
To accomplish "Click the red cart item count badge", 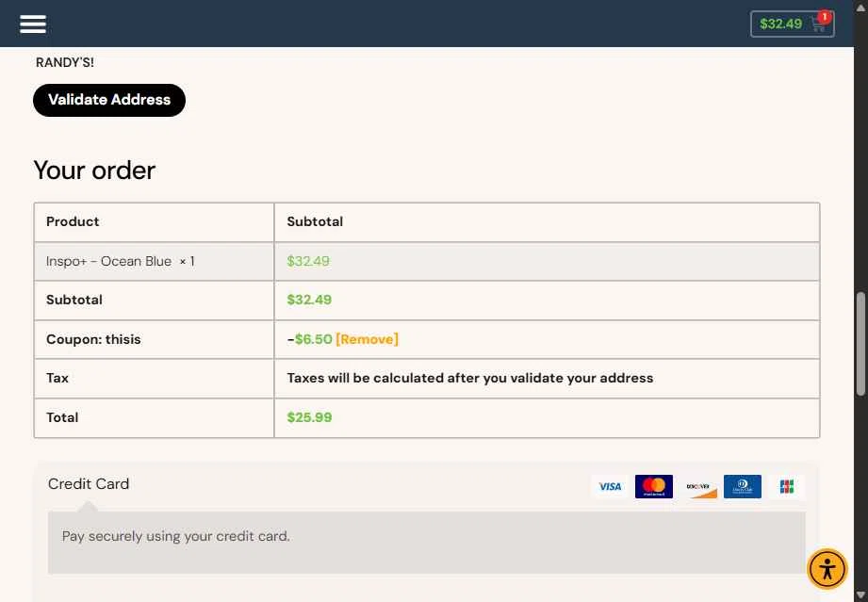I will pyautogui.click(x=825, y=17).
